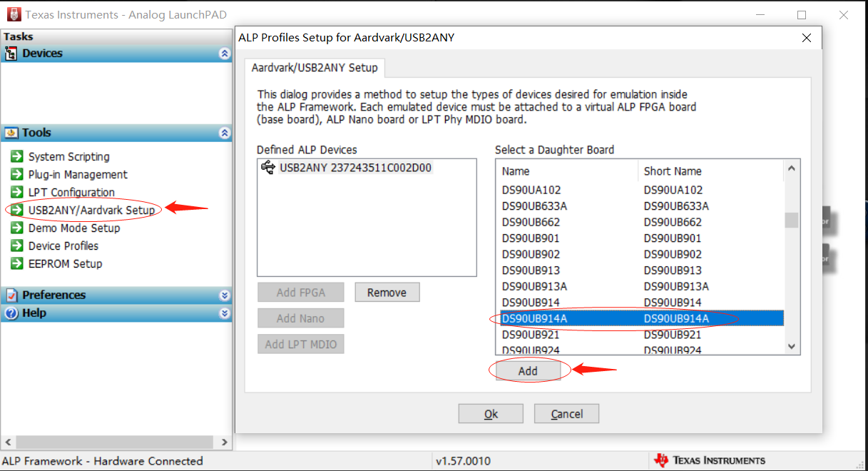Screen dimensions: 868x471
Task: Select the DS90UB633A row
Action: pyautogui.click(x=640, y=206)
